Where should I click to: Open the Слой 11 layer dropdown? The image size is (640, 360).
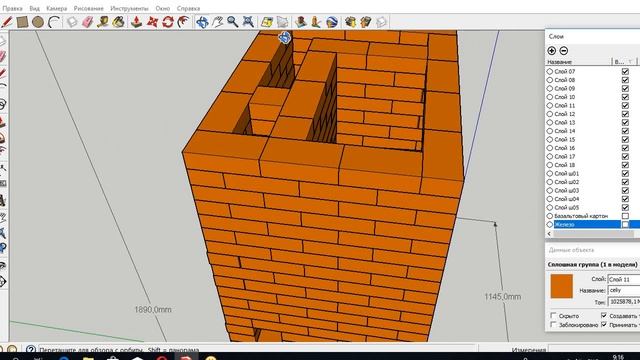pos(624,280)
